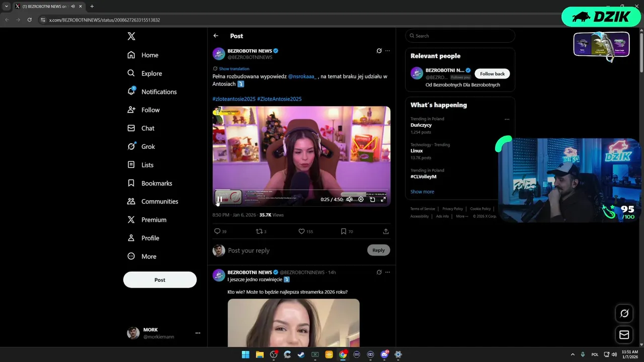Viewport: 644px width, 362px height.
Task: Click the share icon on main post
Action: [386, 231]
